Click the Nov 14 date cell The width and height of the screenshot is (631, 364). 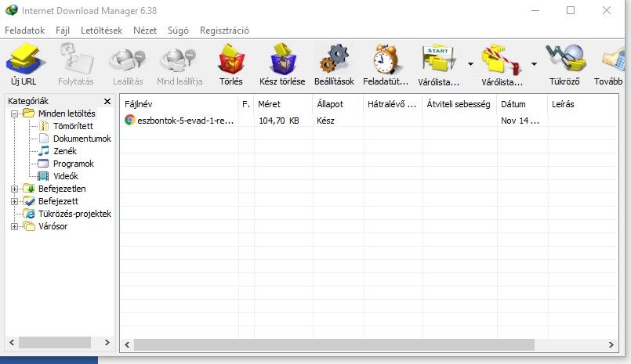(520, 121)
